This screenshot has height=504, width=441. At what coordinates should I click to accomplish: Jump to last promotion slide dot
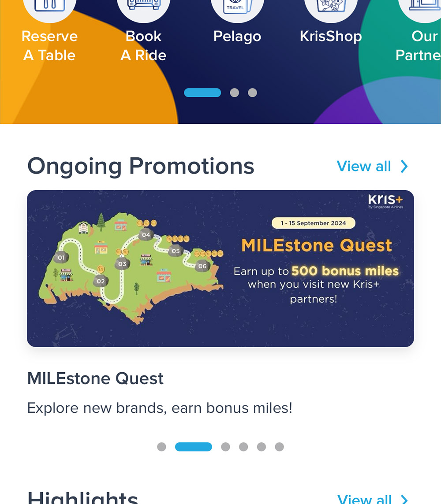tap(279, 447)
